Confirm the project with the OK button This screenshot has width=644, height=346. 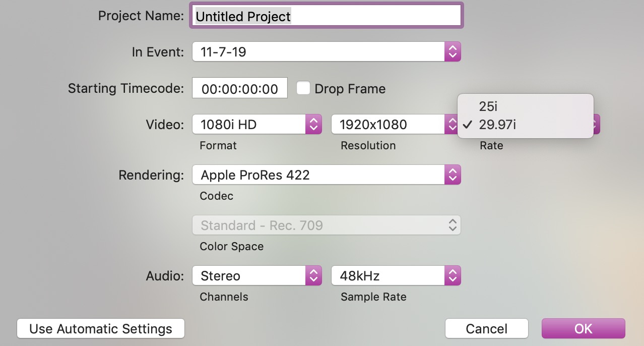583,329
